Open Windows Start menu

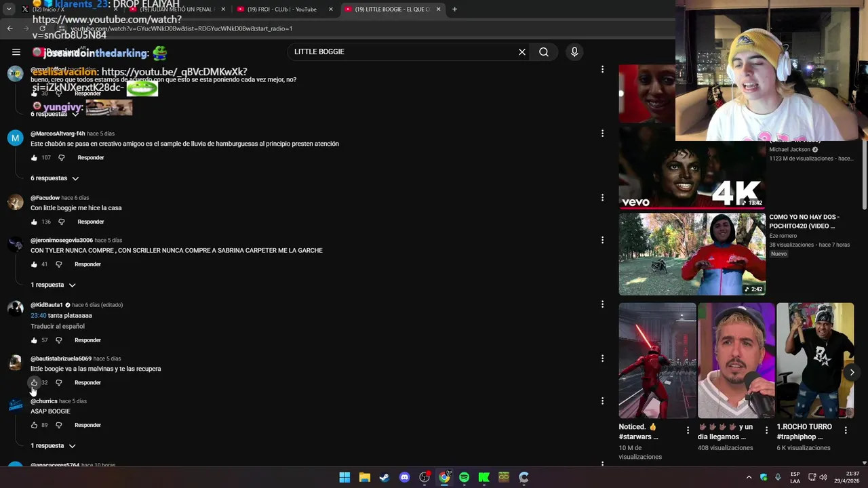[344, 477]
